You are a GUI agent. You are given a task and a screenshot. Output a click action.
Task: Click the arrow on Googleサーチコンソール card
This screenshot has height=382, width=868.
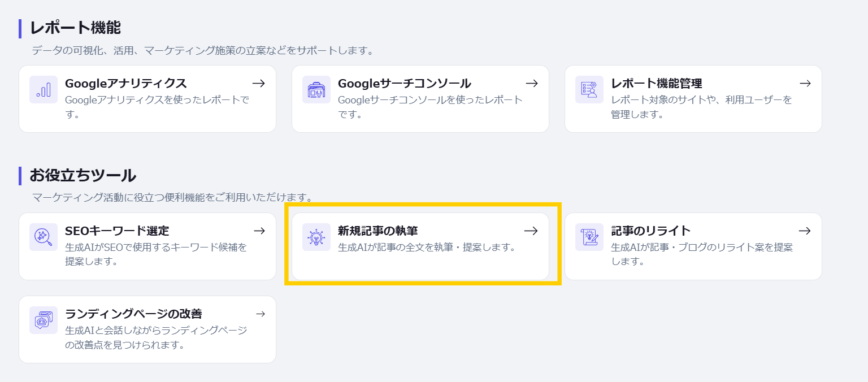(x=532, y=84)
